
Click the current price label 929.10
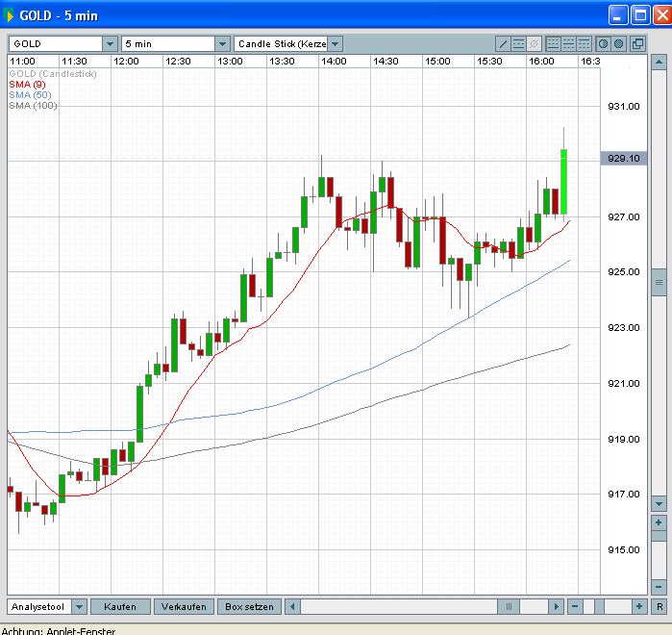coord(624,159)
